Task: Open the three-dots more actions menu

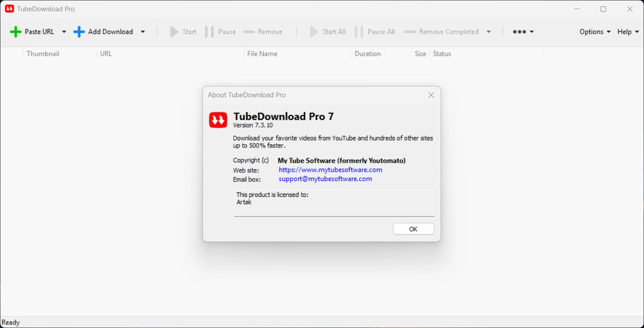Action: click(x=523, y=32)
